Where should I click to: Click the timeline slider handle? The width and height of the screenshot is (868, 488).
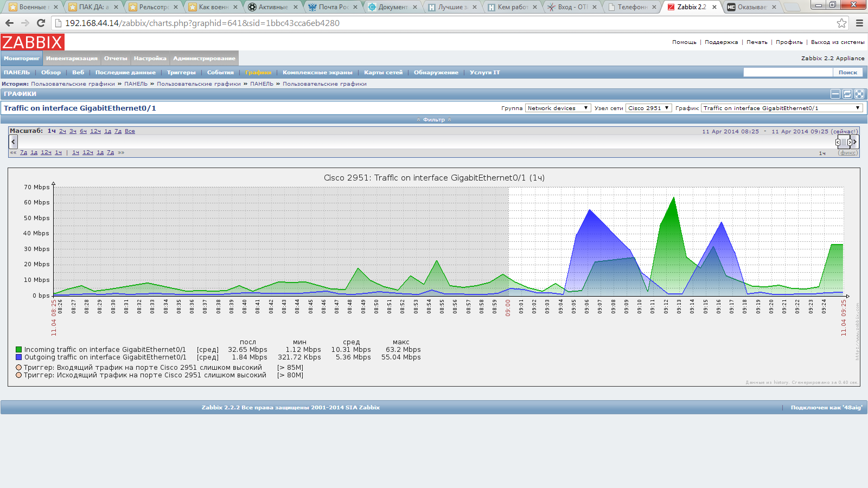[844, 142]
